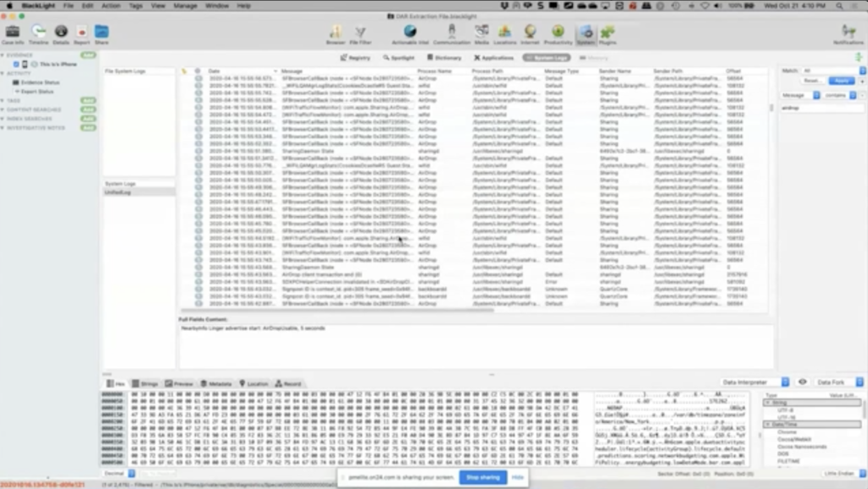Collapse the String type group
Image resolution: width=868 pixels, height=489 pixels.
[768, 403]
